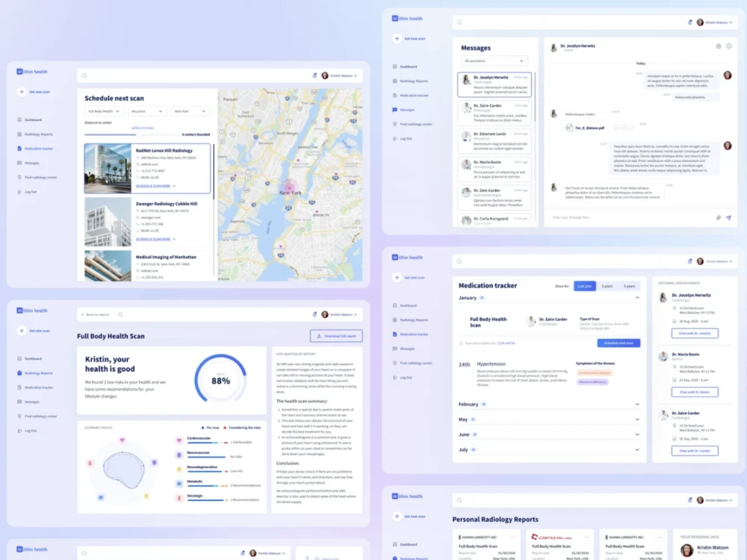Viewport: 747px width, 560px height.
Task: Click info icon in chat header
Action: [729, 46]
